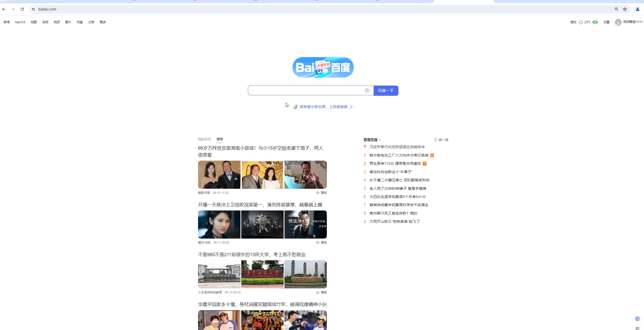Click the refresh icon next to 换一换
The image size is (644, 330).
pyautogui.click(x=435, y=140)
